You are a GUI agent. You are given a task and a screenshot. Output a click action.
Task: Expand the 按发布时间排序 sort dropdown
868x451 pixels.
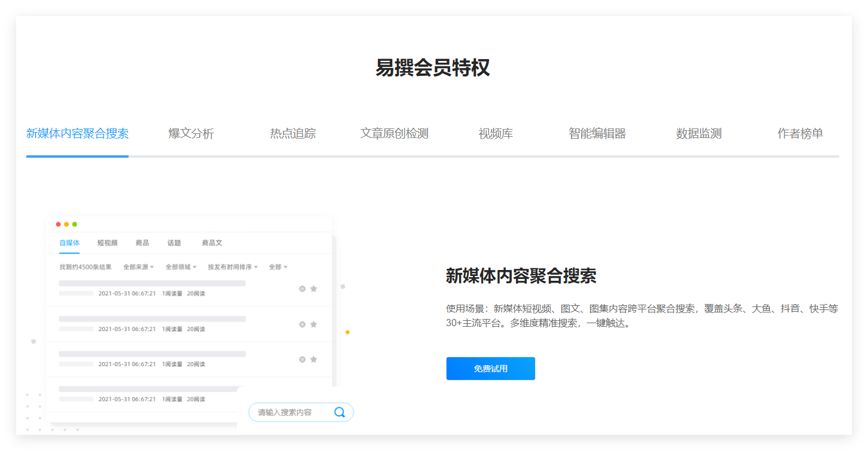[x=233, y=267]
